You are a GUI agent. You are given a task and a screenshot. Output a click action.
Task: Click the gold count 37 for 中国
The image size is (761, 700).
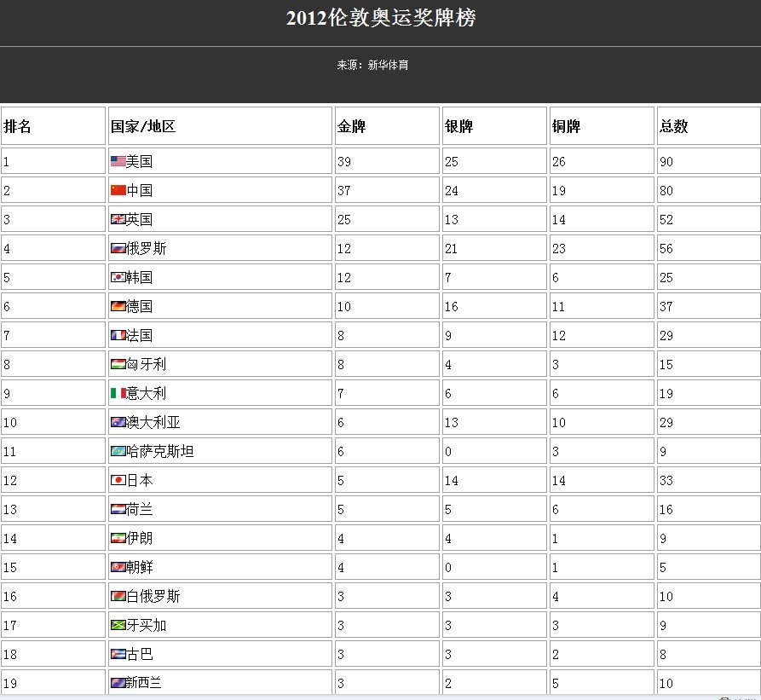[x=344, y=191]
